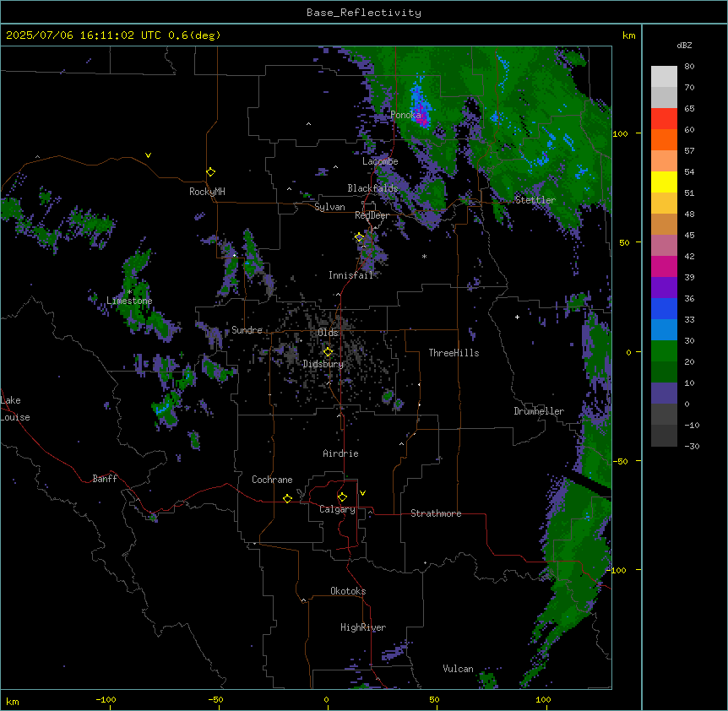Screen dimensions: 728x711
Task: Click the yellow V marker northeast of Calgary
Action: (x=362, y=493)
